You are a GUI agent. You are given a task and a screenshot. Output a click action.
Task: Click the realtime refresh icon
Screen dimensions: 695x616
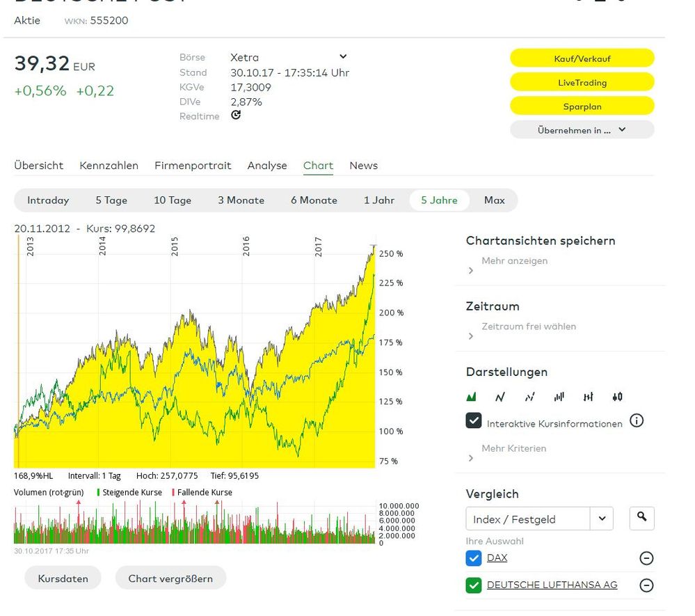pyautogui.click(x=236, y=116)
